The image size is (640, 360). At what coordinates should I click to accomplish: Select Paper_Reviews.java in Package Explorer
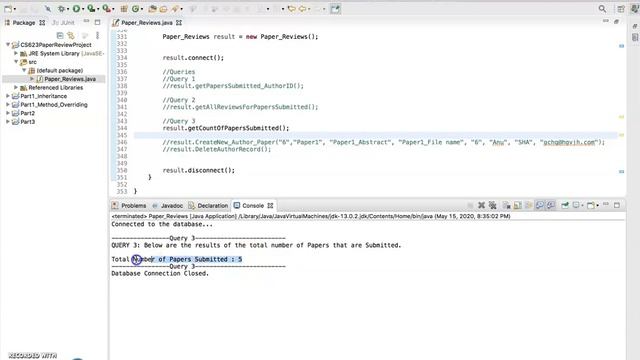click(x=70, y=79)
